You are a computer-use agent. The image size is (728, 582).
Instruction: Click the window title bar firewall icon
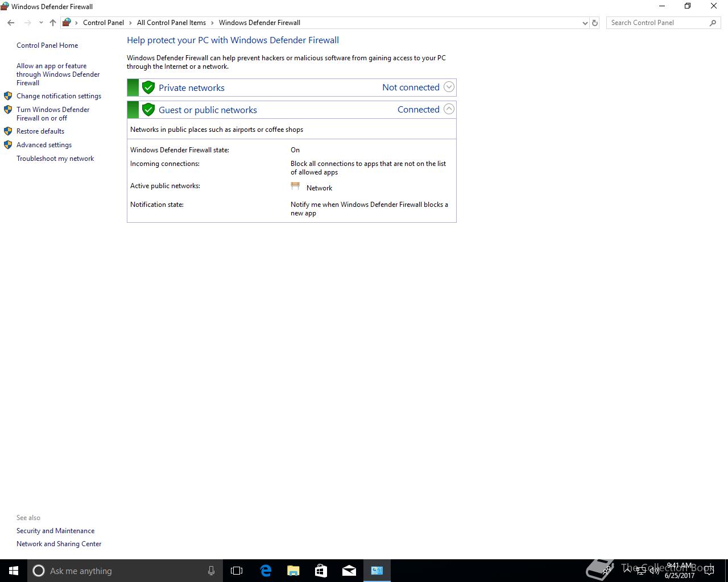click(5, 6)
